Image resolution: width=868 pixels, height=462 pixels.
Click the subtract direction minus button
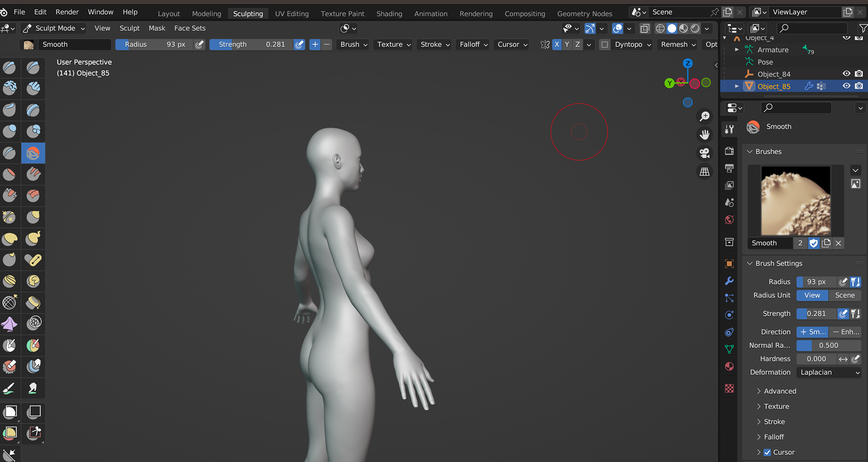coord(327,44)
